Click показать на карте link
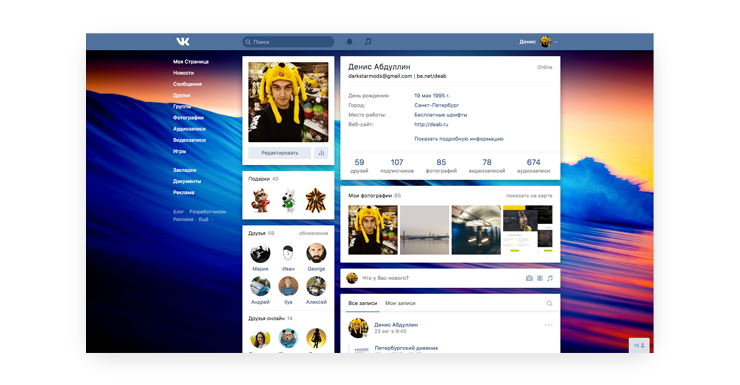 529,196
